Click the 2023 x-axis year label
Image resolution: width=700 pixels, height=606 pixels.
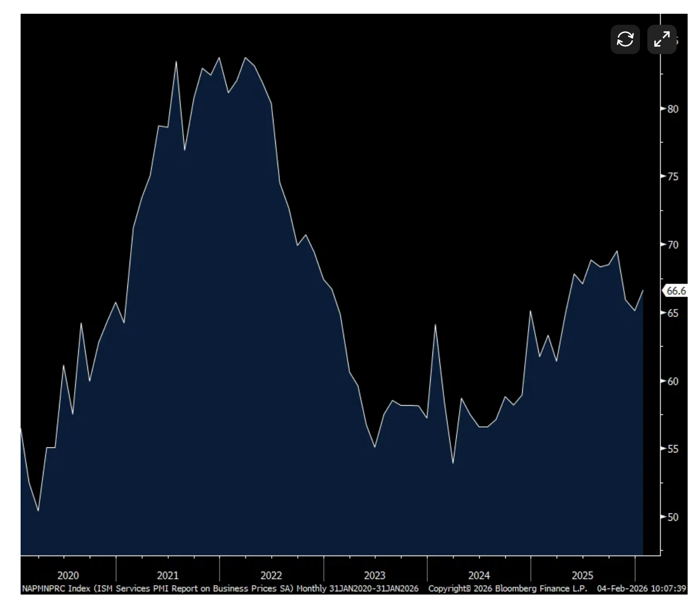[375, 575]
